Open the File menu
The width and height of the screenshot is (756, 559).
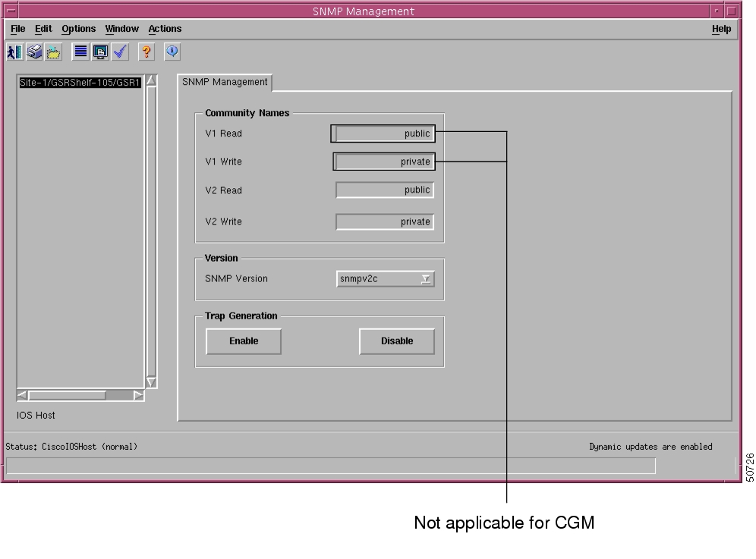tap(18, 29)
